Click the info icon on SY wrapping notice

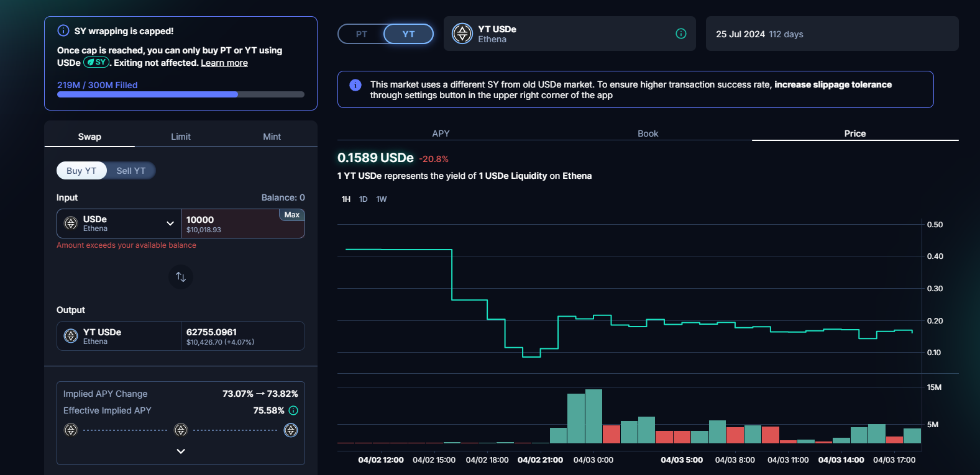(63, 30)
